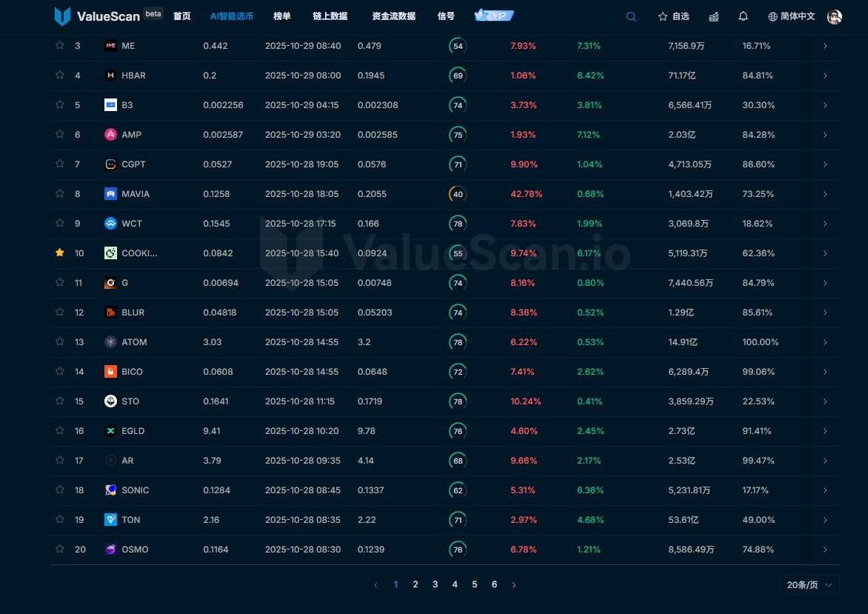Screen dimensions: 868x614
Task: Open 简体中文 language selector
Action: (x=792, y=16)
